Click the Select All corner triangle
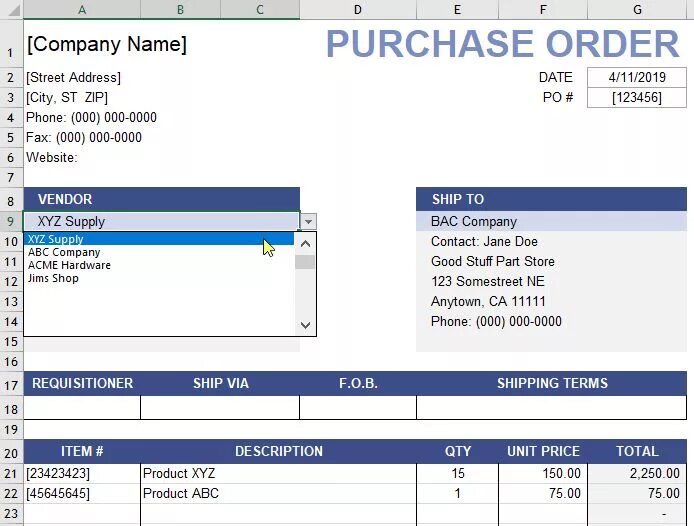The height and width of the screenshot is (526, 694). 12,9
